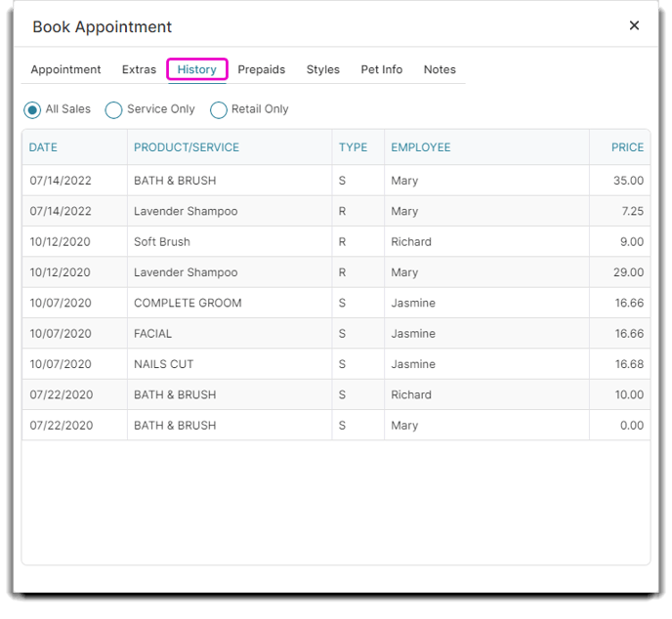672x619 pixels.
Task: Switch to the Appointment tab
Action: [x=65, y=69]
